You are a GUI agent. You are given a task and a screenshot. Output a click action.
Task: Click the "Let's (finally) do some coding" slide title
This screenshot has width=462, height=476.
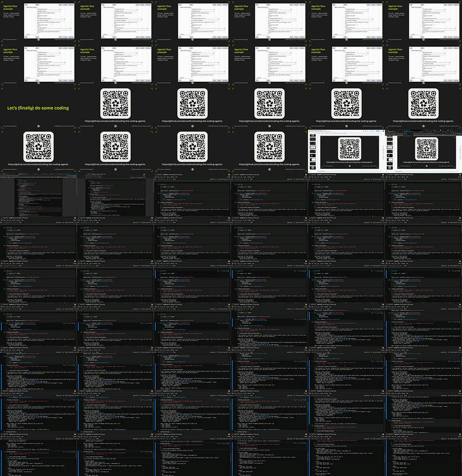click(38, 108)
